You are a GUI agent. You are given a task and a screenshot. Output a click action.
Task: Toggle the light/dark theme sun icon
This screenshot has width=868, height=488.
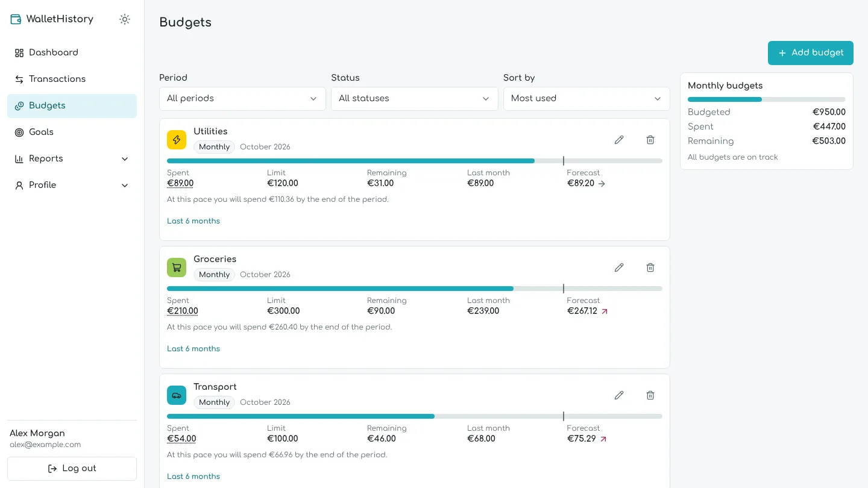(x=125, y=19)
